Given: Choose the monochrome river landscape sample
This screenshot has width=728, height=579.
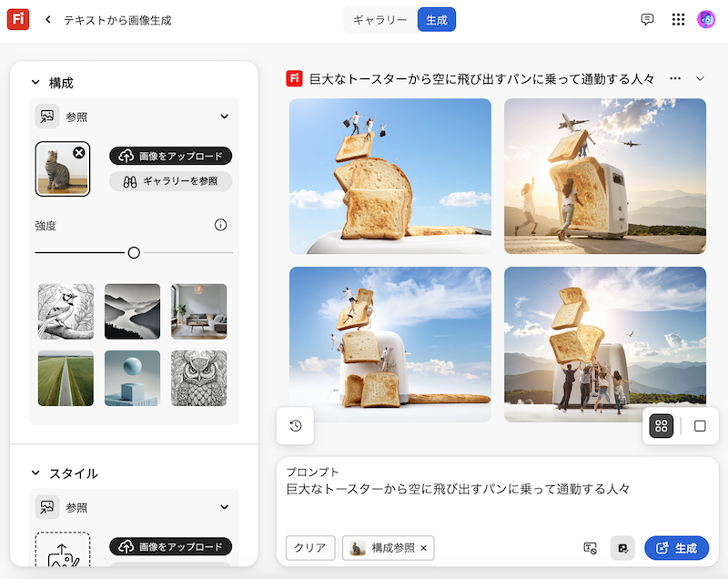Looking at the screenshot, I should coord(132,311).
